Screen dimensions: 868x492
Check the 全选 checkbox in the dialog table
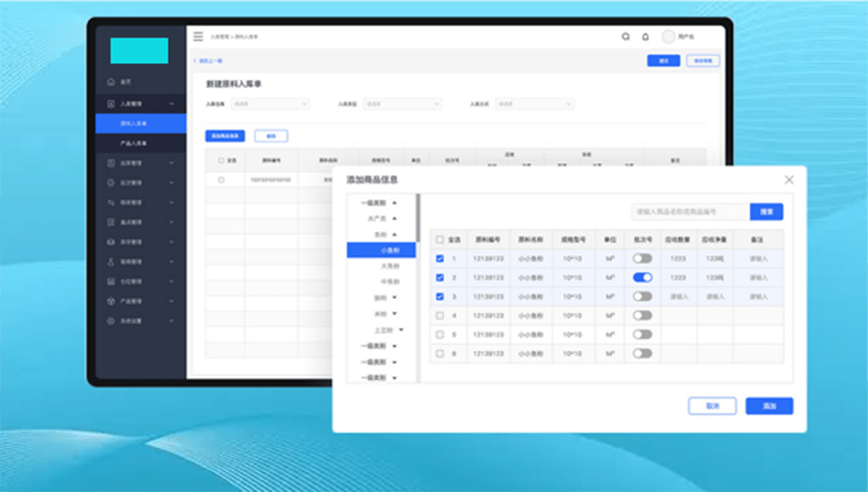(x=439, y=240)
